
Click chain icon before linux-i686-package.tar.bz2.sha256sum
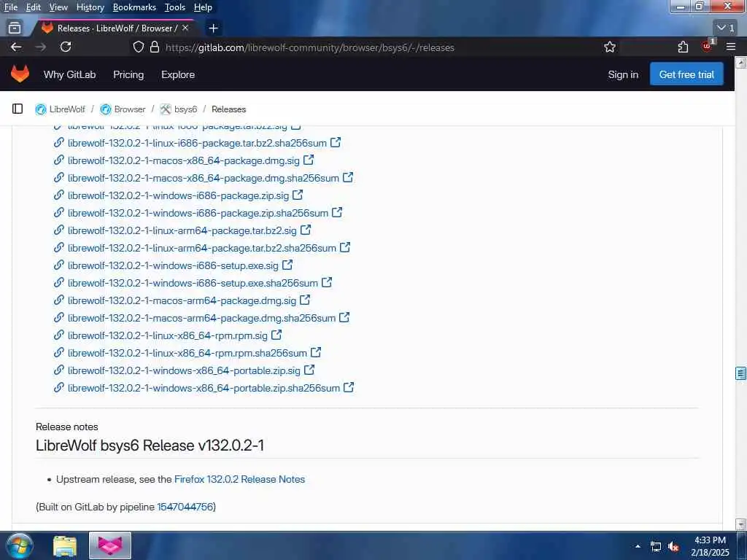pos(58,142)
